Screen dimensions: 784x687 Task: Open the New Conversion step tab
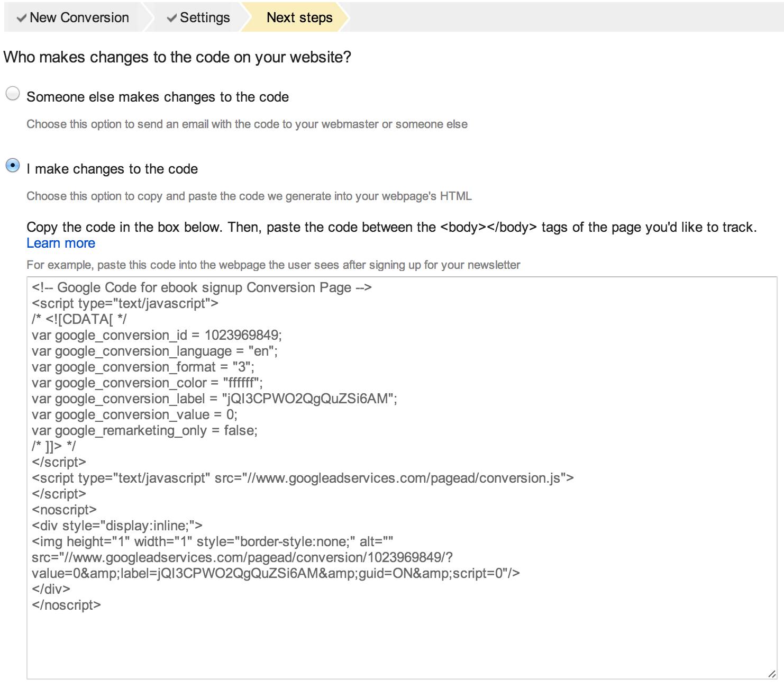point(72,17)
